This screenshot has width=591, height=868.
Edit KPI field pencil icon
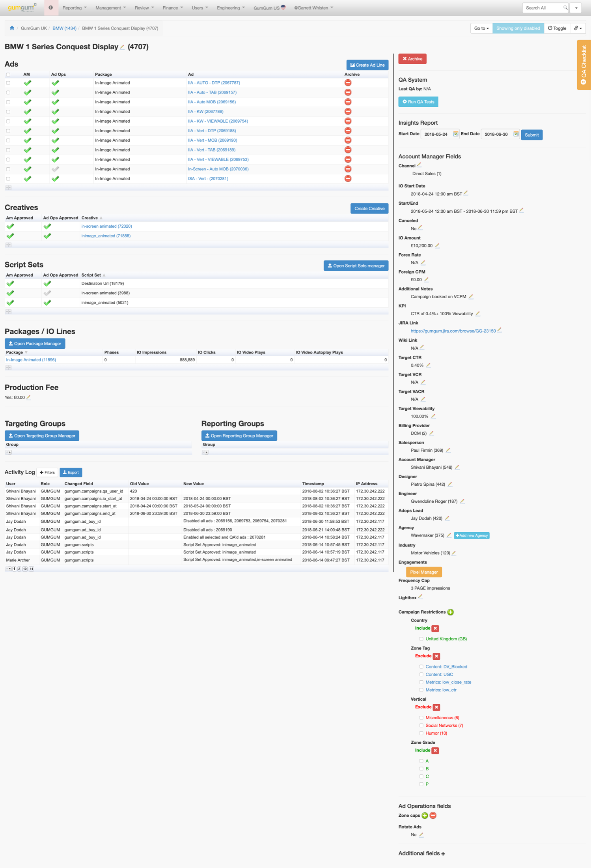coord(477,314)
